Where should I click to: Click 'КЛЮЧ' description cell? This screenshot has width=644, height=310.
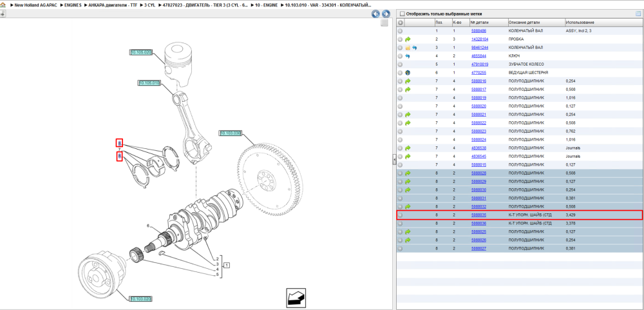coord(514,56)
